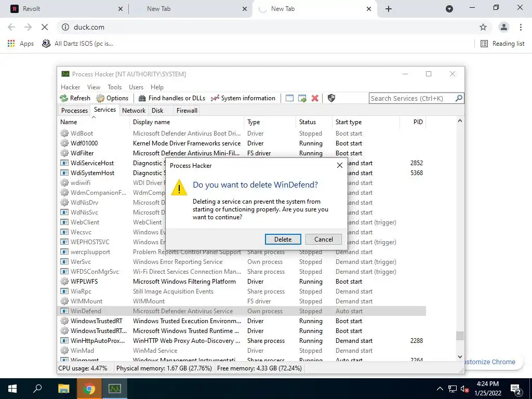Open Find handles or DLLs
The width and height of the screenshot is (532, 399).
point(172,98)
